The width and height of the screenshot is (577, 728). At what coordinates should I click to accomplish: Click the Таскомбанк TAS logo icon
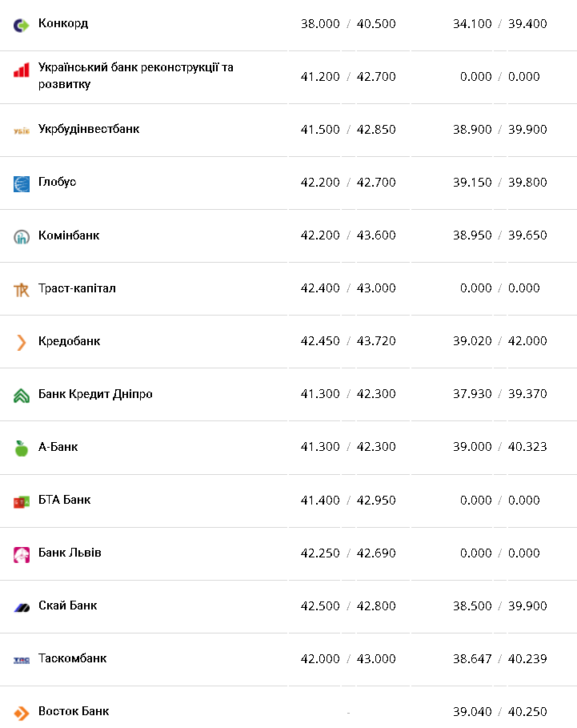click(22, 660)
